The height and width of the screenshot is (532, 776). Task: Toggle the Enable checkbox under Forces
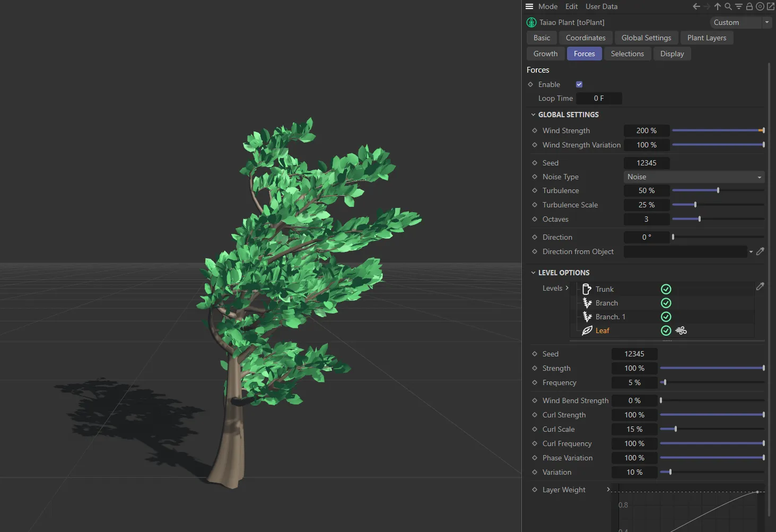579,84
